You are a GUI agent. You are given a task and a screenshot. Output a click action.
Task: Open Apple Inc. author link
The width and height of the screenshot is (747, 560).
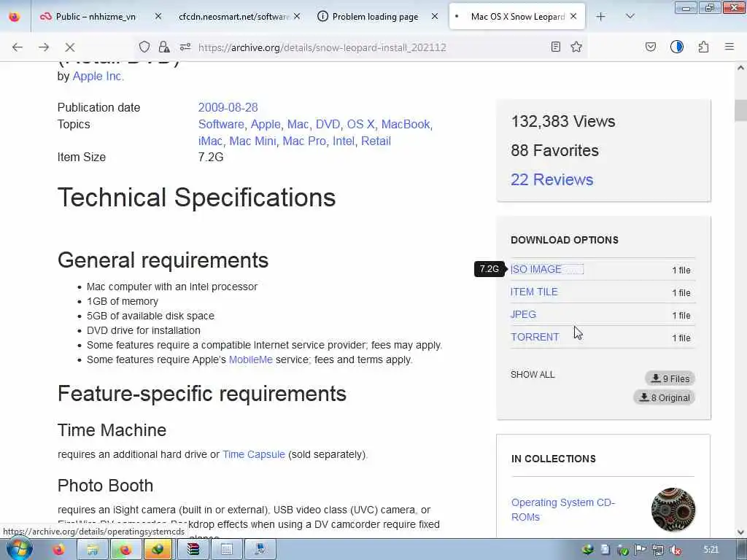click(x=98, y=76)
